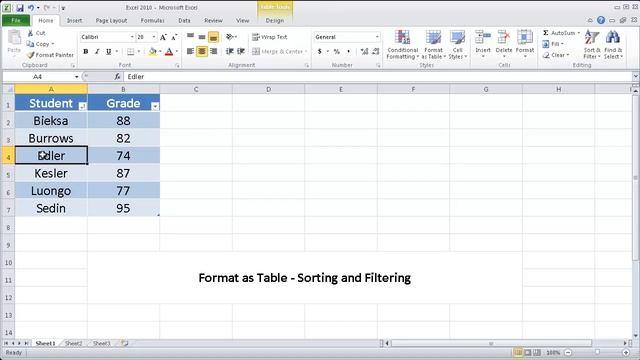Set Top Align vertical alignment
Screen dimensions: 640x360
tap(191, 37)
